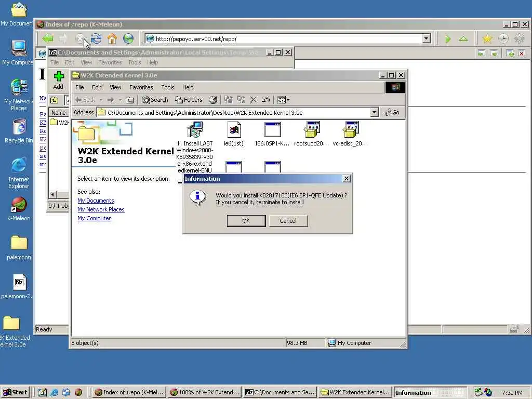Open the Explorer File menu
Image resolution: width=532 pixels, height=399 pixels.
click(79, 87)
